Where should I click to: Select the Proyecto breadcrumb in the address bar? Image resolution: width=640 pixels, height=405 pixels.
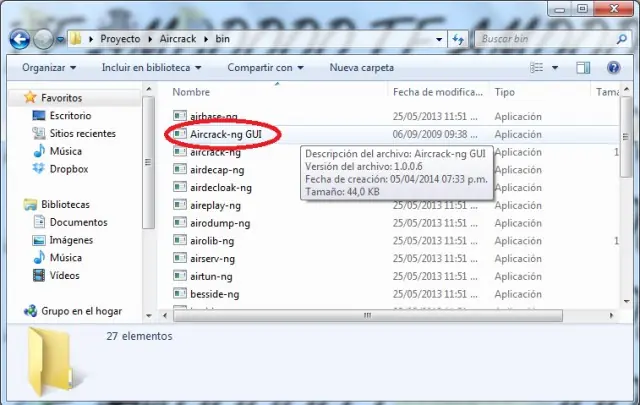[x=120, y=39]
